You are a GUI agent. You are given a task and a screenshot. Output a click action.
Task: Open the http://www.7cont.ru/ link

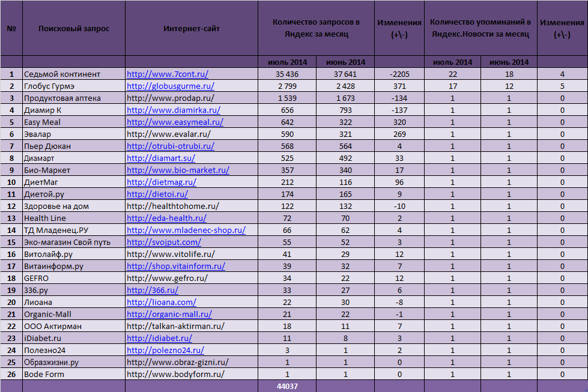(x=167, y=74)
